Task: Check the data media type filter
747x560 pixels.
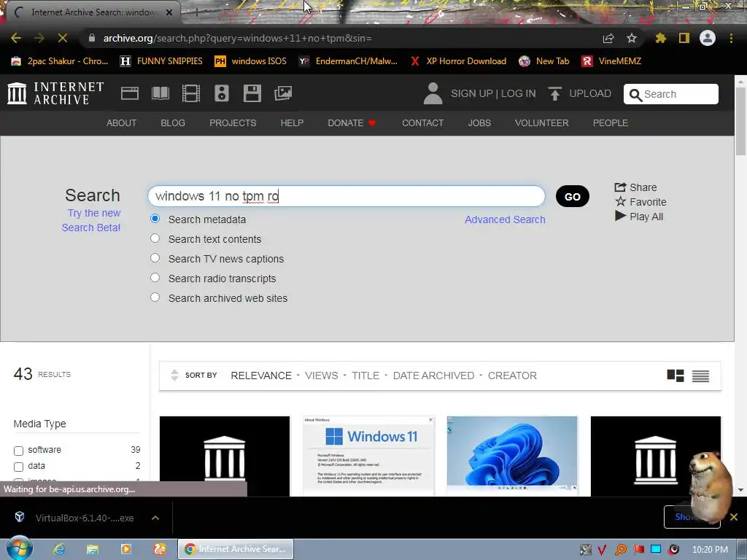Action: coord(18,467)
